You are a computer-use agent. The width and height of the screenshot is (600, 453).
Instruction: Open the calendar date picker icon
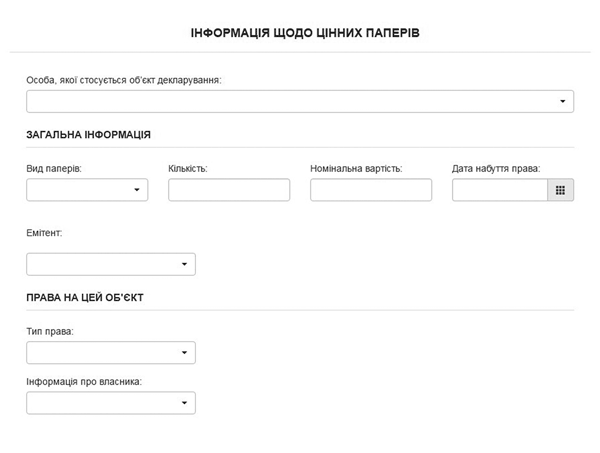560,190
